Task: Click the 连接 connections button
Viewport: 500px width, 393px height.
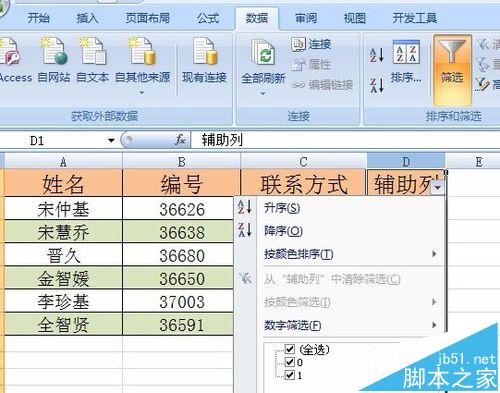Action: click(x=311, y=44)
